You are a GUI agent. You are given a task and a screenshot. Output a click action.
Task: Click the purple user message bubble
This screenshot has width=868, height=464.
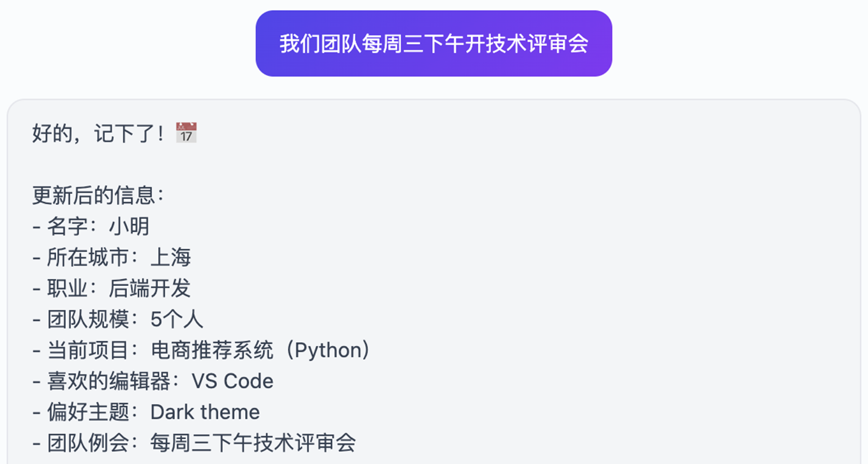click(433, 43)
